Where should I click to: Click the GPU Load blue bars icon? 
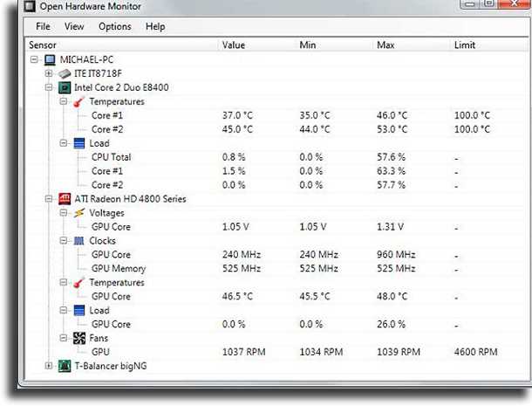(79, 310)
